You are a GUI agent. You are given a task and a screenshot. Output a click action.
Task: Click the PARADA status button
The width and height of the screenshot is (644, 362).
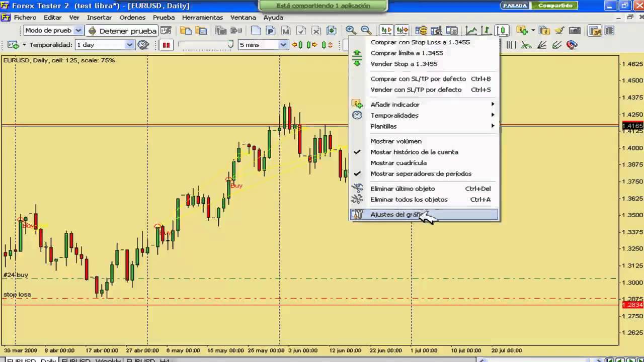tap(515, 6)
